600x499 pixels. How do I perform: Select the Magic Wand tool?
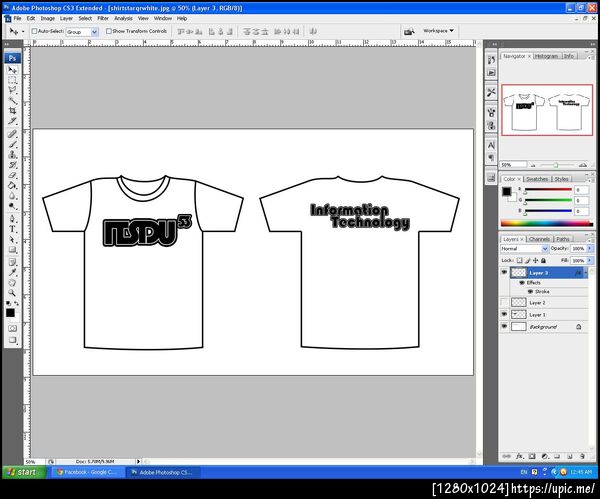[x=12, y=100]
